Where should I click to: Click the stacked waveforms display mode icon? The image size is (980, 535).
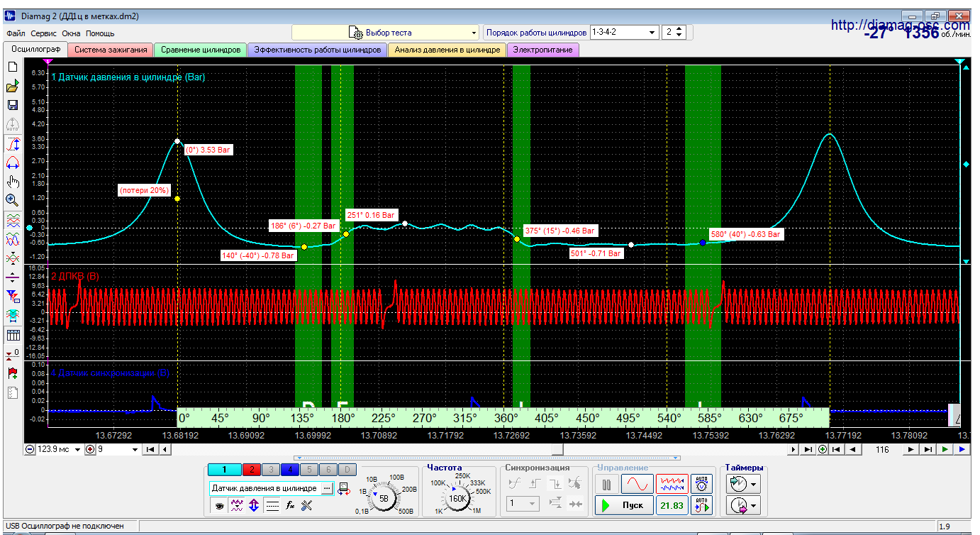[x=12, y=220]
